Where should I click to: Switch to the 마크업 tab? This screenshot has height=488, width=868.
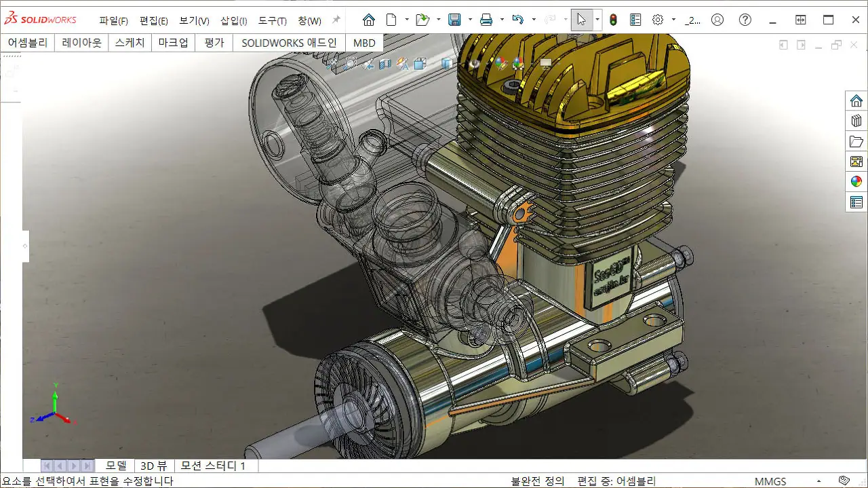[173, 43]
